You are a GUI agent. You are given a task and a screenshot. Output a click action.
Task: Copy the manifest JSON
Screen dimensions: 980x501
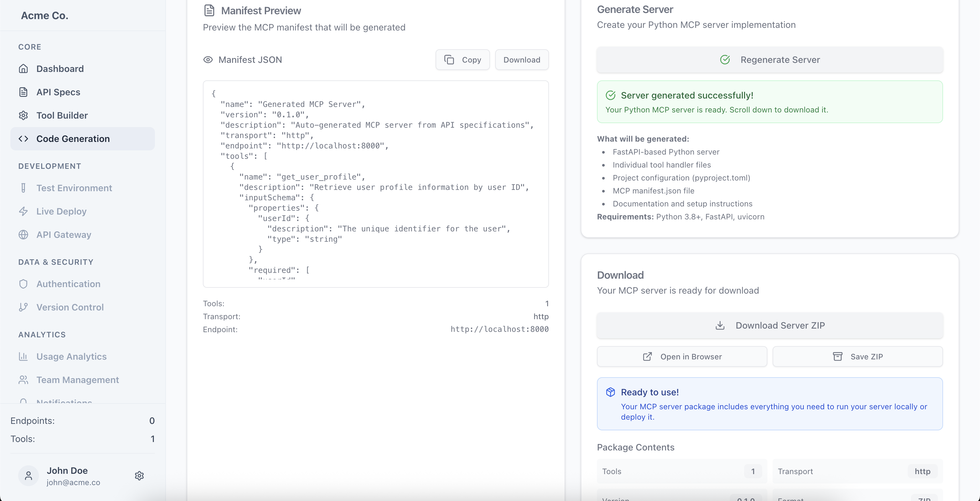coord(462,60)
